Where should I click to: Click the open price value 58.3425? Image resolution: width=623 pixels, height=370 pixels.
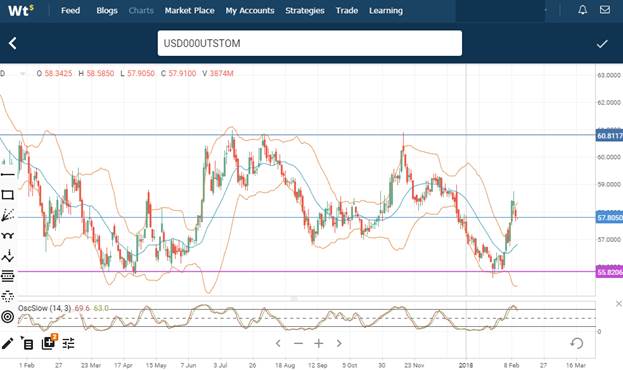(x=58, y=74)
